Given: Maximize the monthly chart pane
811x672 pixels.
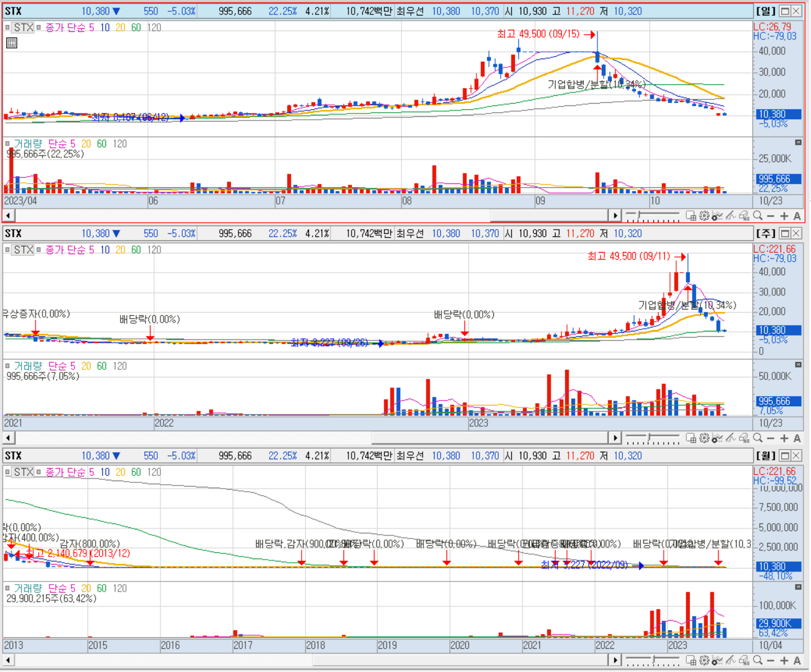Looking at the screenshot, I should (x=785, y=455).
